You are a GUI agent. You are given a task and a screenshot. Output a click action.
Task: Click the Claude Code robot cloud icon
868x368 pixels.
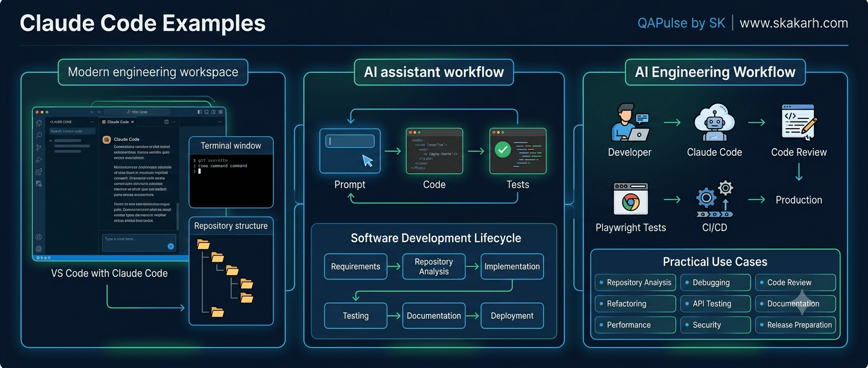click(x=714, y=123)
